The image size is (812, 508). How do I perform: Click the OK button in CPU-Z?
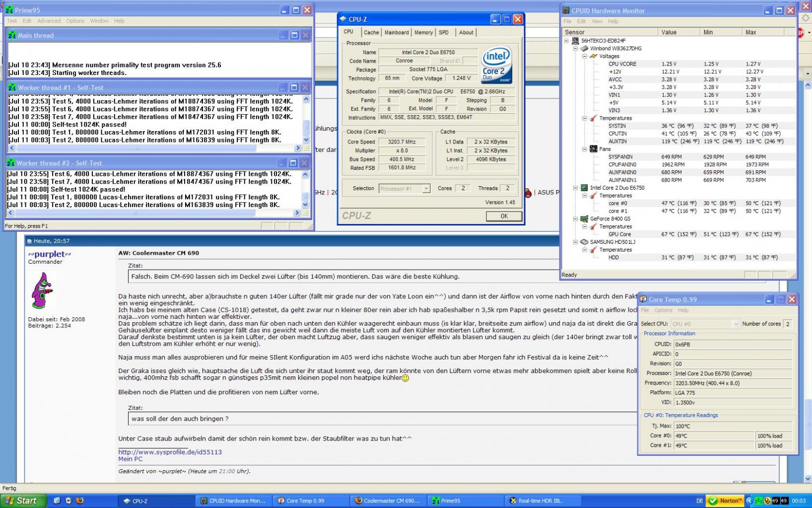pos(504,216)
